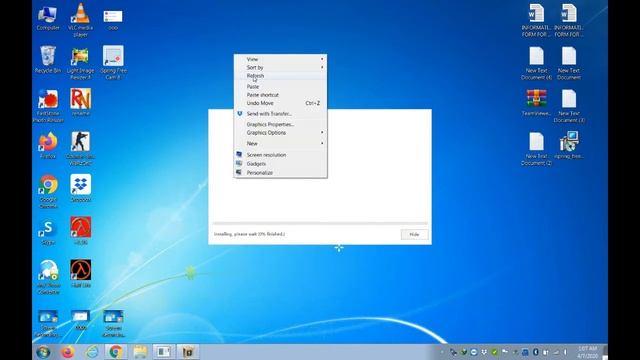The height and width of the screenshot is (360, 640).
Task: Select the New Text Document (2) file
Action: (x=536, y=149)
